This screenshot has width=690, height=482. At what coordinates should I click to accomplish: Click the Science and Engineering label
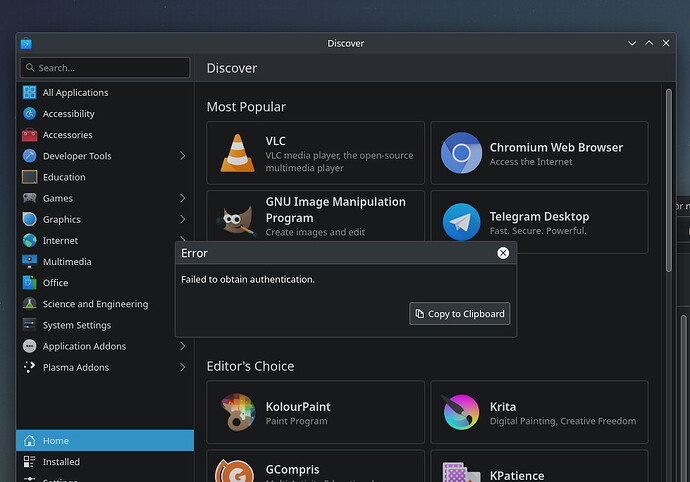95,304
